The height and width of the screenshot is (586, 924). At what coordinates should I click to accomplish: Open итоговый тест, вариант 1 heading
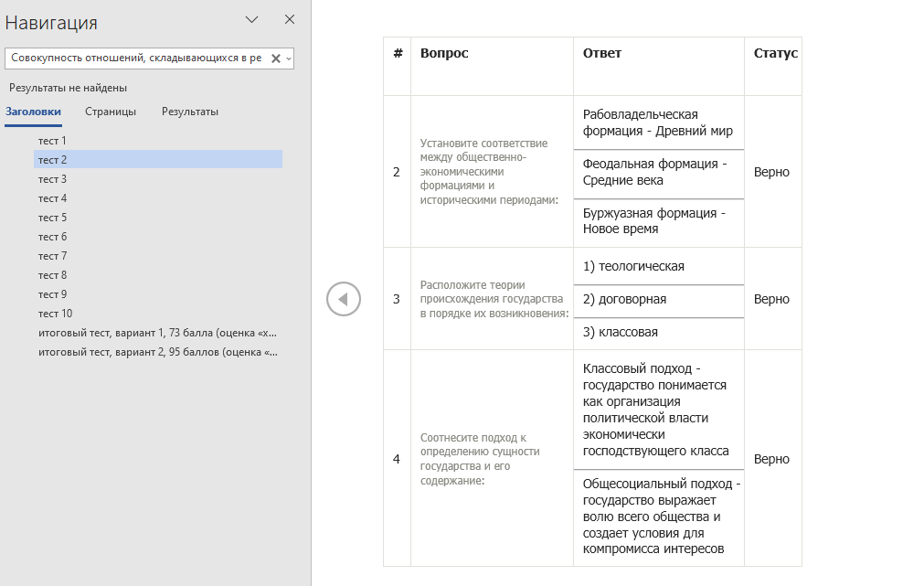(158, 333)
